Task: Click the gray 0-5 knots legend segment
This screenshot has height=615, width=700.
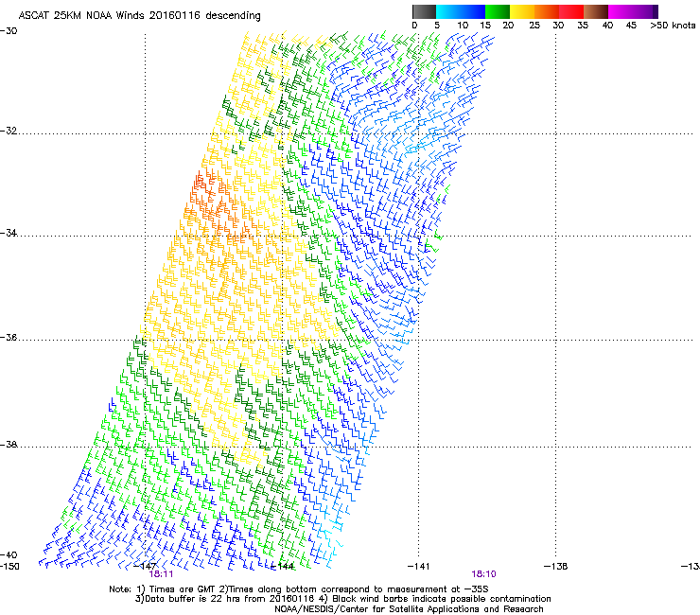Action: pos(424,11)
